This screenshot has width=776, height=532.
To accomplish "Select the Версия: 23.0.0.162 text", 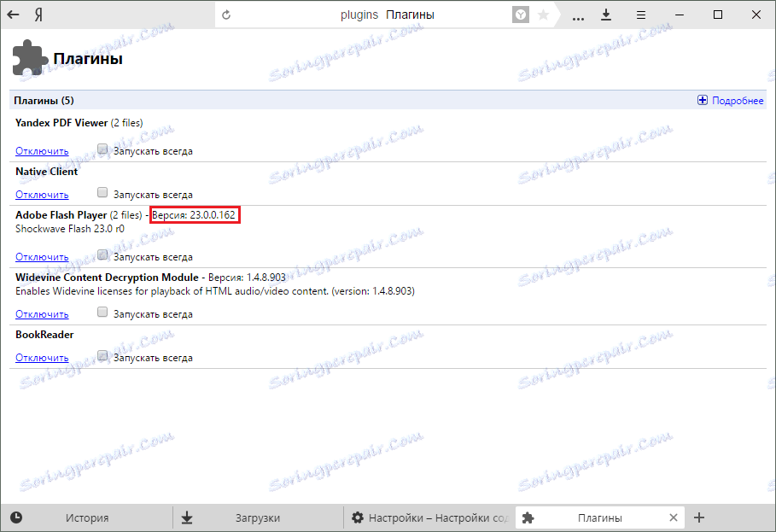I will coord(194,215).
